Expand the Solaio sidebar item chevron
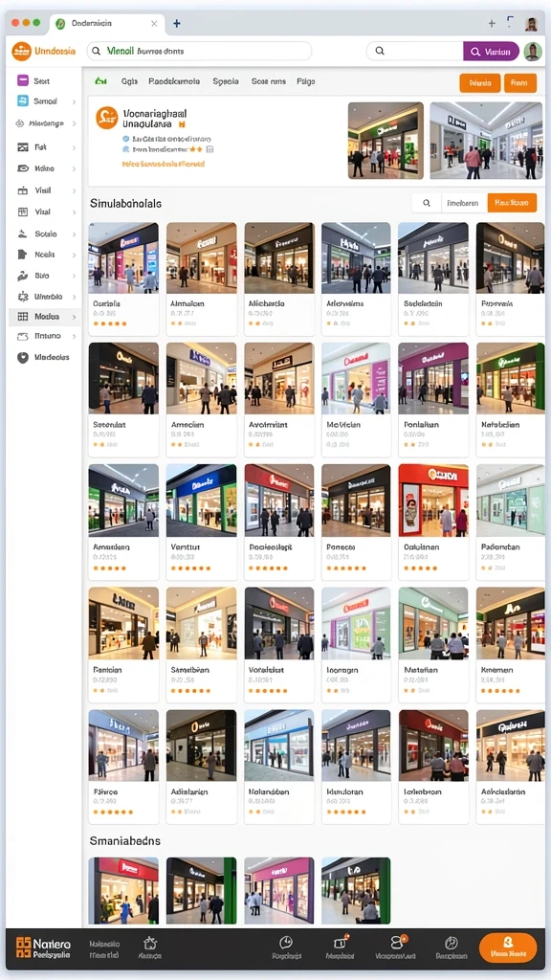 (74, 234)
